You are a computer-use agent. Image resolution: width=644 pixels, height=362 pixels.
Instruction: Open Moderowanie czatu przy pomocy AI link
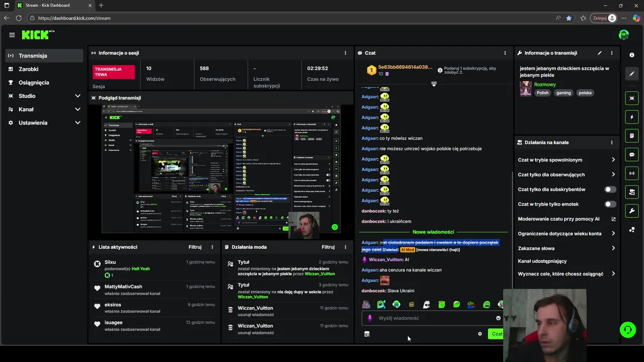(x=567, y=219)
